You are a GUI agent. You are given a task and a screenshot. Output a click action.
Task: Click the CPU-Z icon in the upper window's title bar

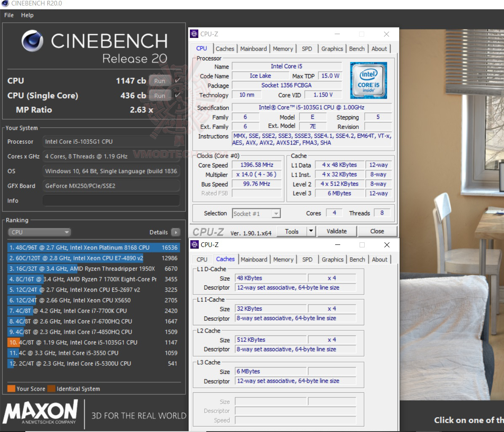coord(194,34)
